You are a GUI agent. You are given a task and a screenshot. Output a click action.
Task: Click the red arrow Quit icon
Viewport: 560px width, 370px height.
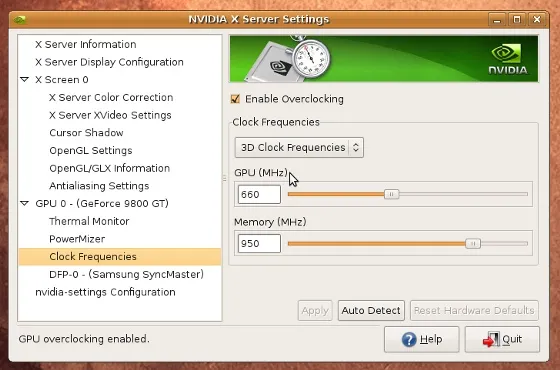[491, 339]
